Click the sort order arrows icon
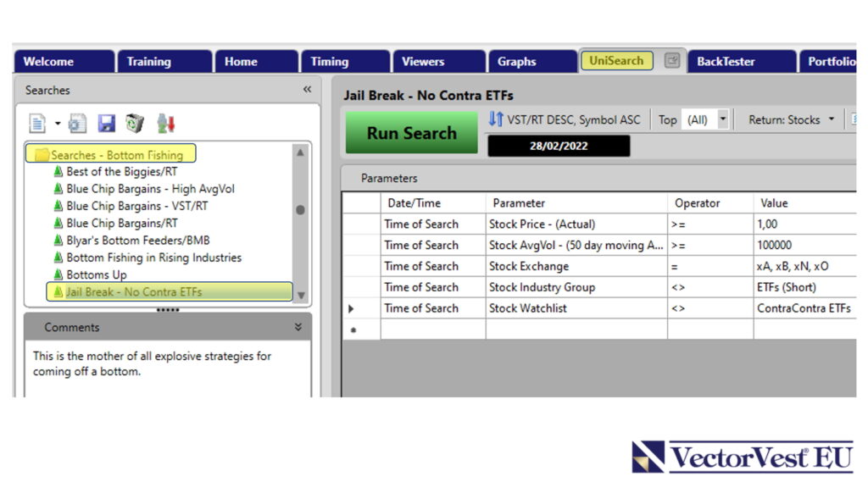This screenshot has height=482, width=868. [x=496, y=119]
